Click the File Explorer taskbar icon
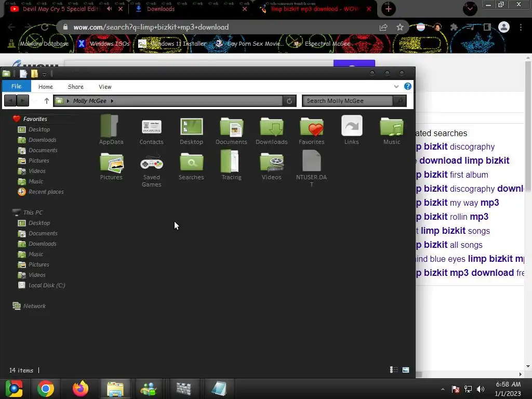This screenshot has height=399, width=532. 115,389
